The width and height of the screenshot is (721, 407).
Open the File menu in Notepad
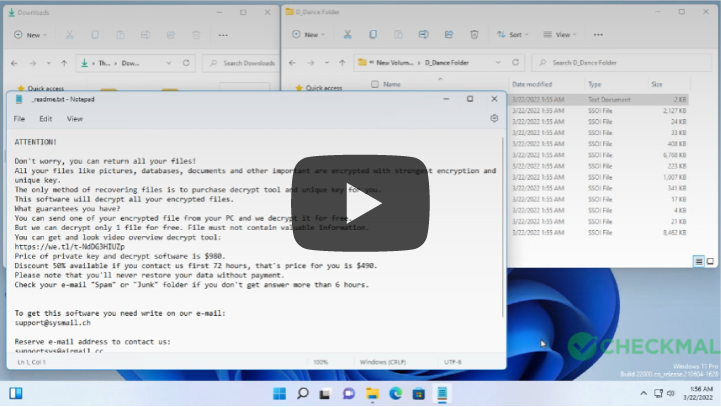(x=19, y=118)
